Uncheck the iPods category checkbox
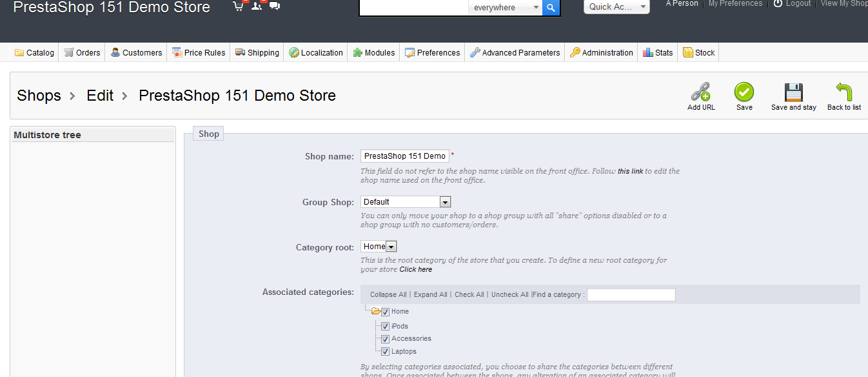This screenshot has height=377, width=868. tap(385, 327)
